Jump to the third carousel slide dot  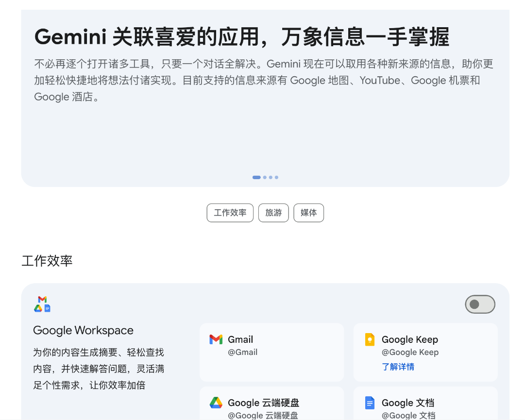(x=271, y=177)
